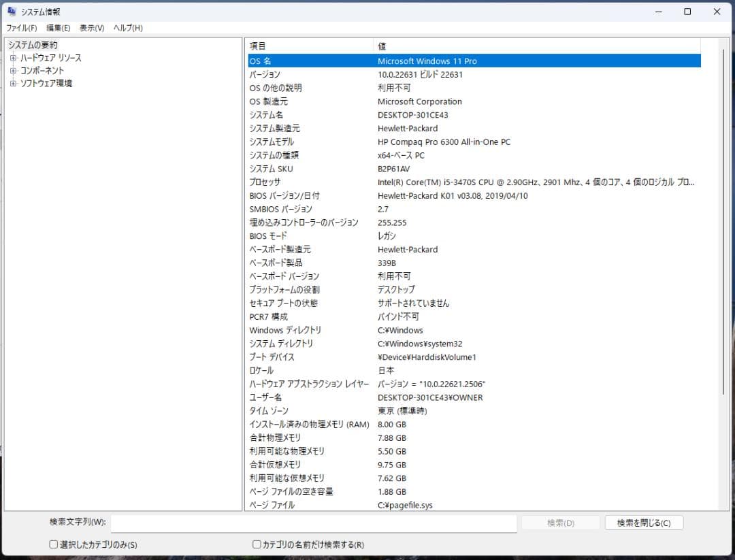The height and width of the screenshot is (560, 735).
Task: Expand the コンポーネント tree node
Action: 13,70
